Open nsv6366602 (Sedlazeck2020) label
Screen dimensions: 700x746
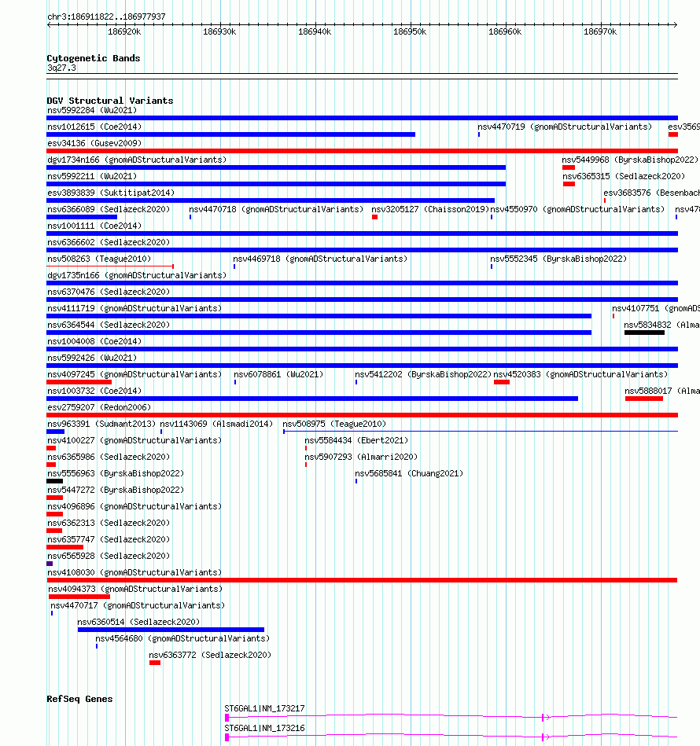pos(109,242)
